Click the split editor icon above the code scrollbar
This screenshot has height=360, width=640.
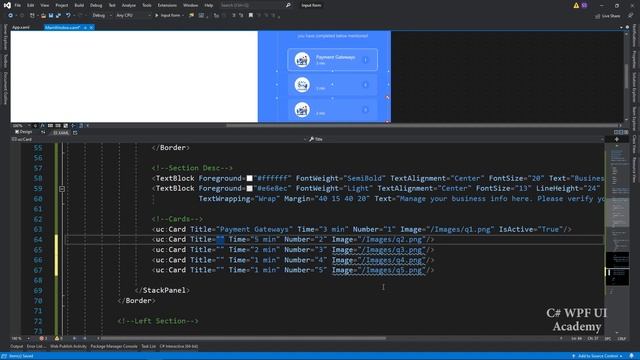(x=617, y=139)
